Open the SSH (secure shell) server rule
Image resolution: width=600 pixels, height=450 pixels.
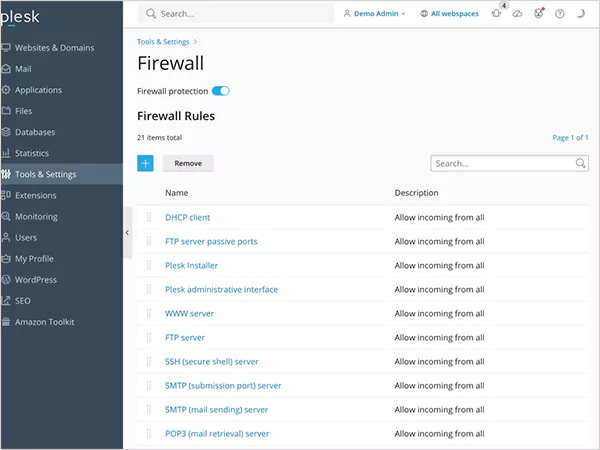click(212, 362)
